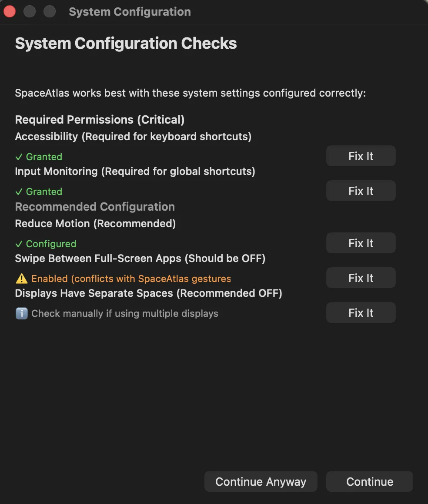Click Fix It for Displays Have Separate Spaces
Image resolution: width=428 pixels, height=504 pixels.
pyautogui.click(x=361, y=312)
